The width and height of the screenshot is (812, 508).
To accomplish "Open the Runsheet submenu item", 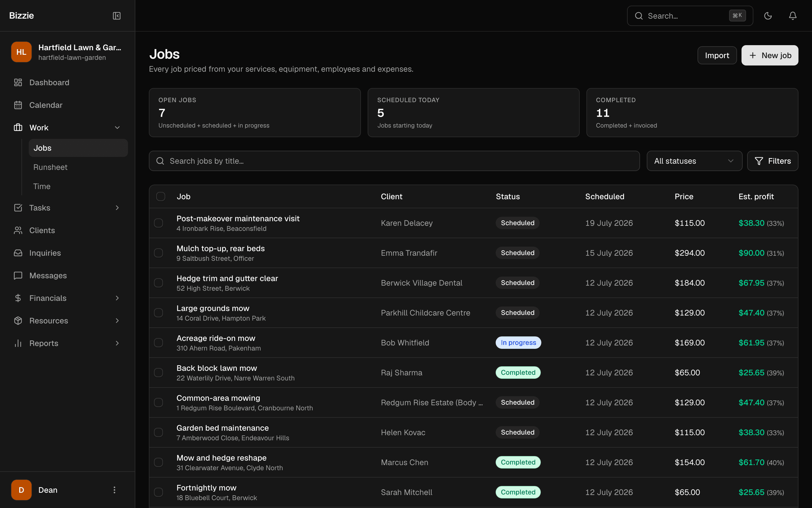I will pyautogui.click(x=78, y=167).
